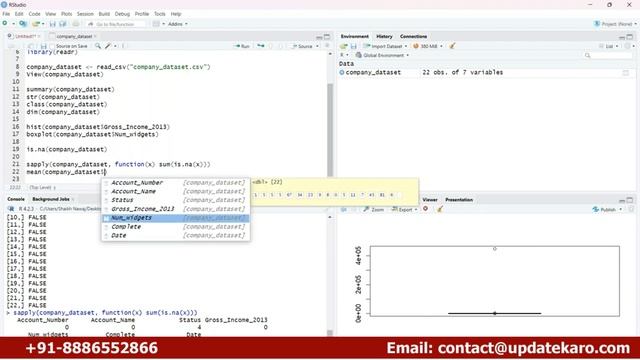The width and height of the screenshot is (640, 360).
Task: Click the Load workspace icon in Environment pane
Action: click(x=344, y=46)
